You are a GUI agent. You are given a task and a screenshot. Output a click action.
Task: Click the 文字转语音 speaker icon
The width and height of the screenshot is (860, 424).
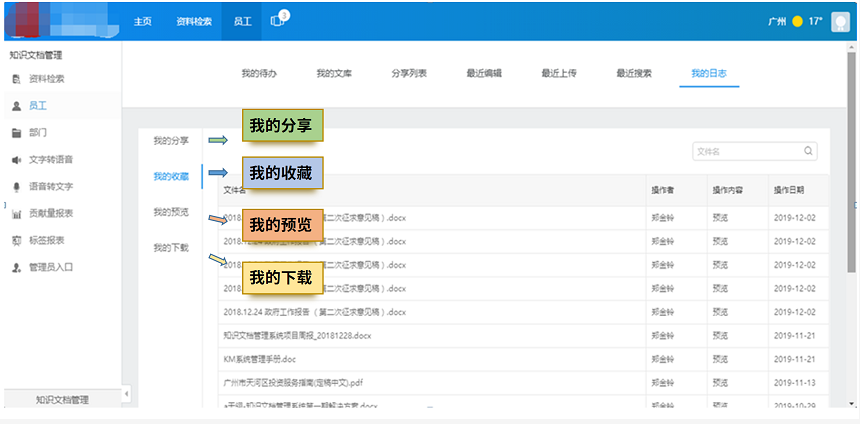[17, 159]
